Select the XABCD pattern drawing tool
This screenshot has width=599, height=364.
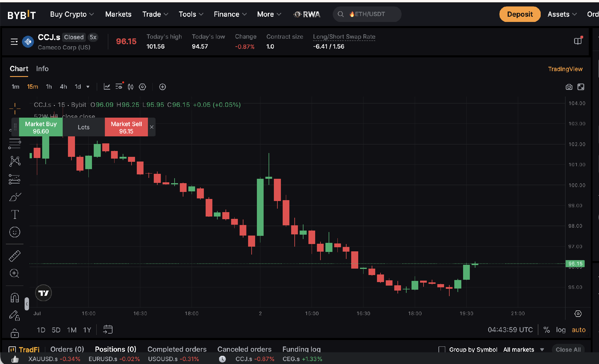(15, 161)
